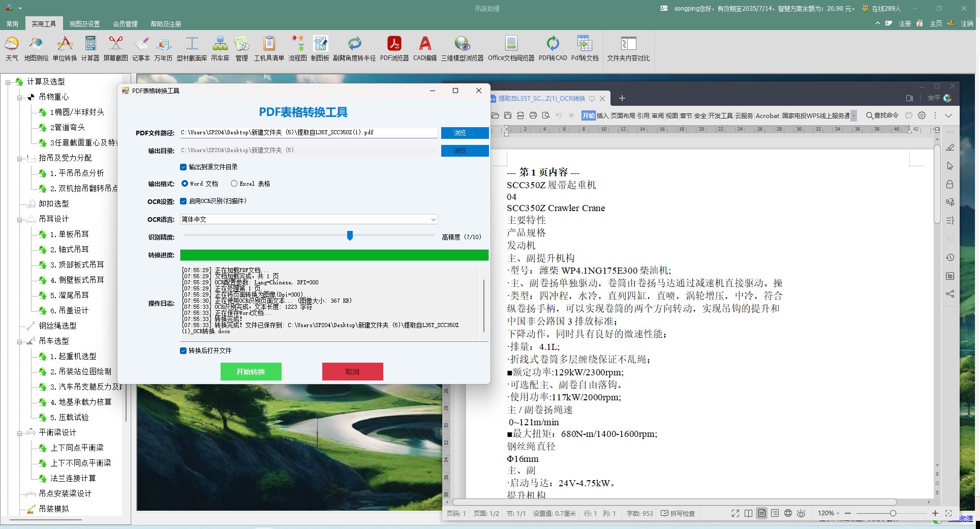Viewport: 980px width, 529px height.
Task: Open the WPS 插入 menu tab
Action: click(602, 115)
